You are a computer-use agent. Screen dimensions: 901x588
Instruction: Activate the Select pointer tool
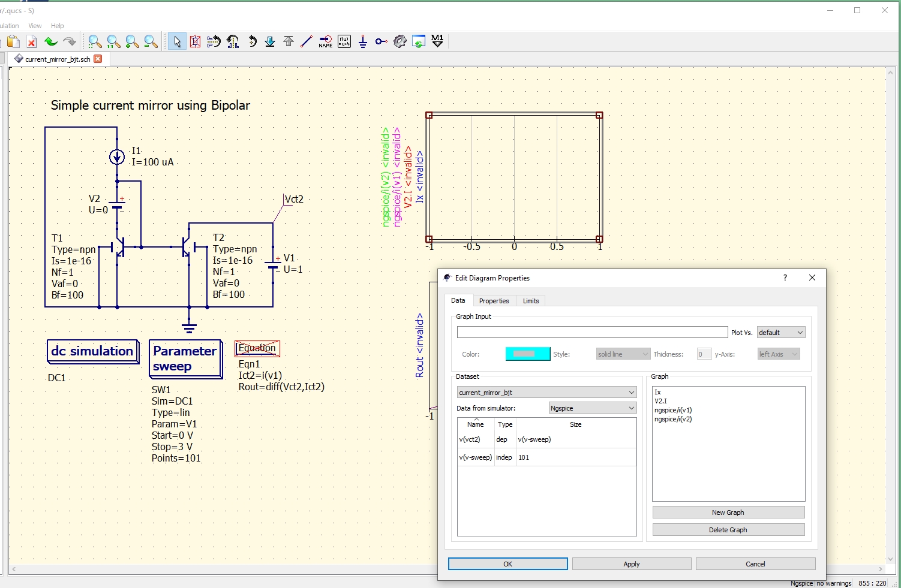(177, 41)
